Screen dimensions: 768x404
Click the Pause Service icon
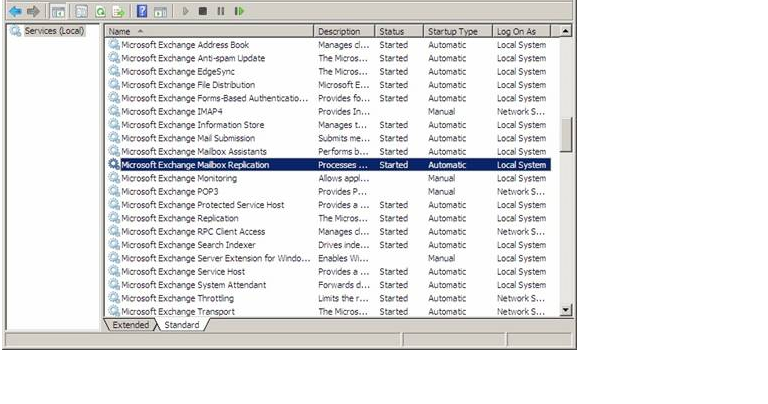pos(221,11)
